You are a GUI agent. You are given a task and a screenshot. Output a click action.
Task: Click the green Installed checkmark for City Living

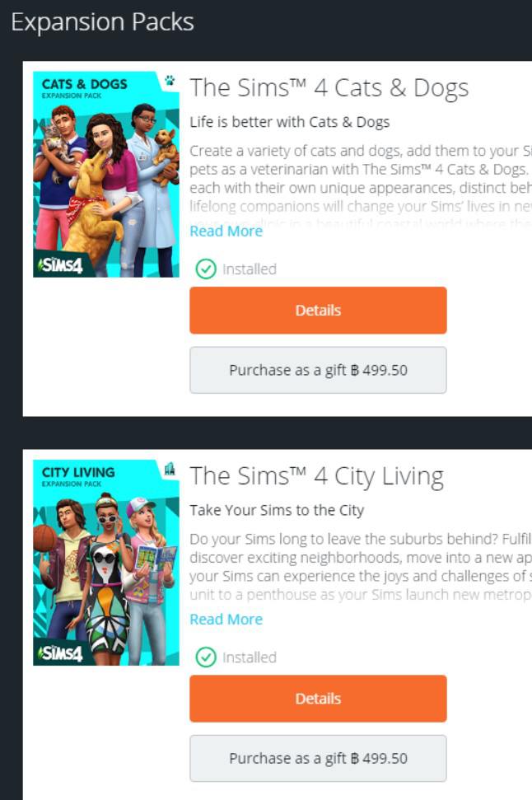pyautogui.click(x=206, y=657)
